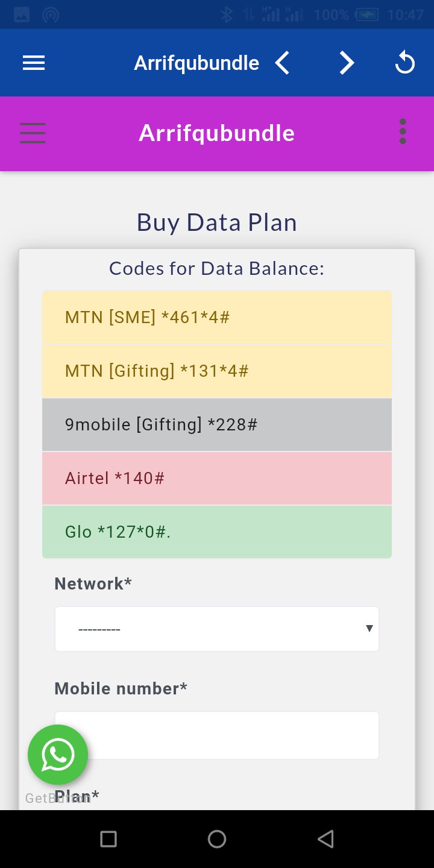434x868 pixels.
Task: Go back with the left chevron
Action: (282, 63)
